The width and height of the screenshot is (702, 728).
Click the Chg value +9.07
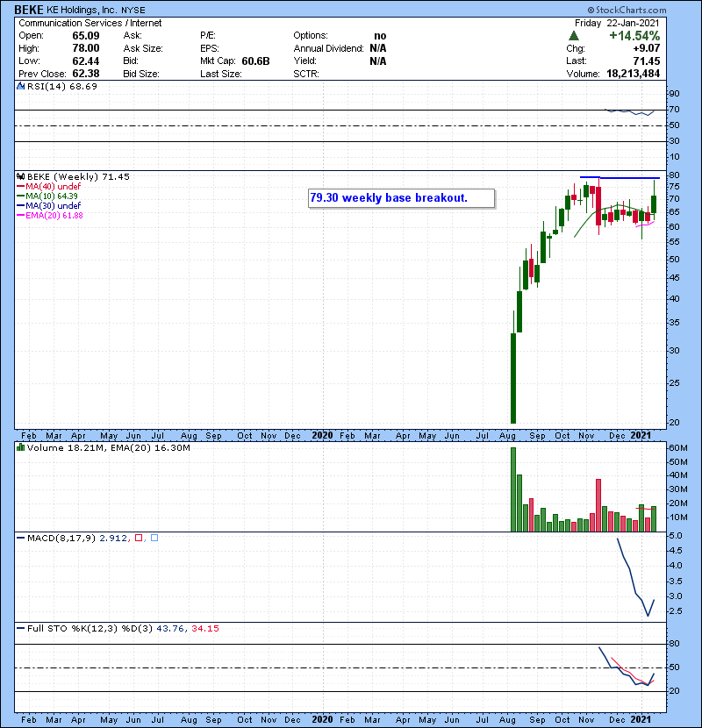point(646,48)
